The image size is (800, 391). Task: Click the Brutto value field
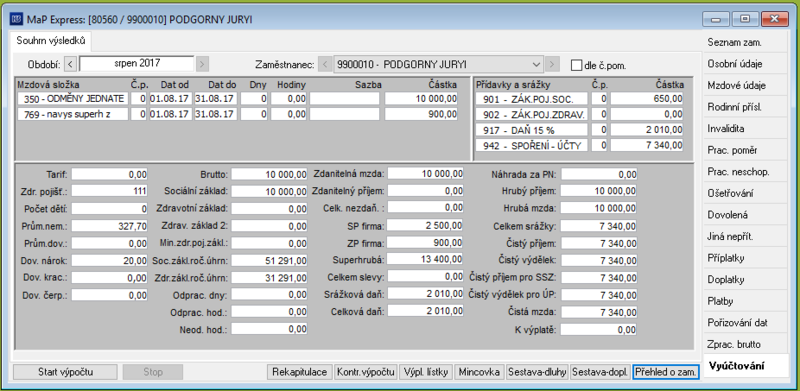pos(269,175)
